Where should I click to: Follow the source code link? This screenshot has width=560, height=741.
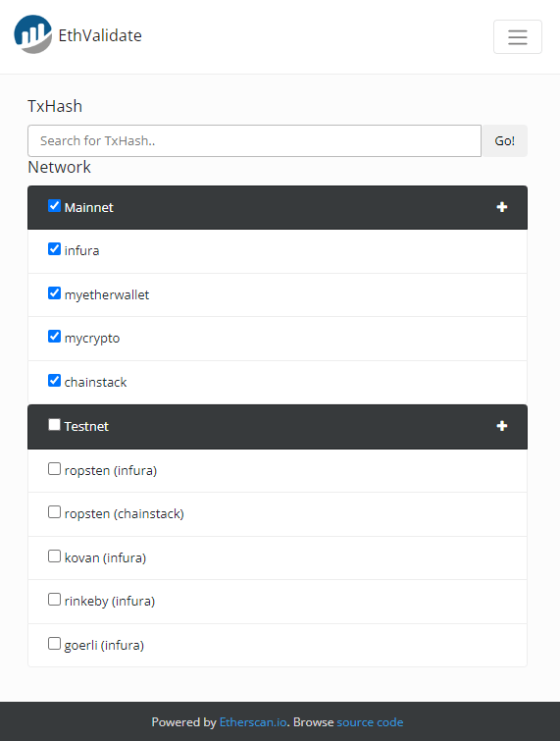(x=370, y=722)
